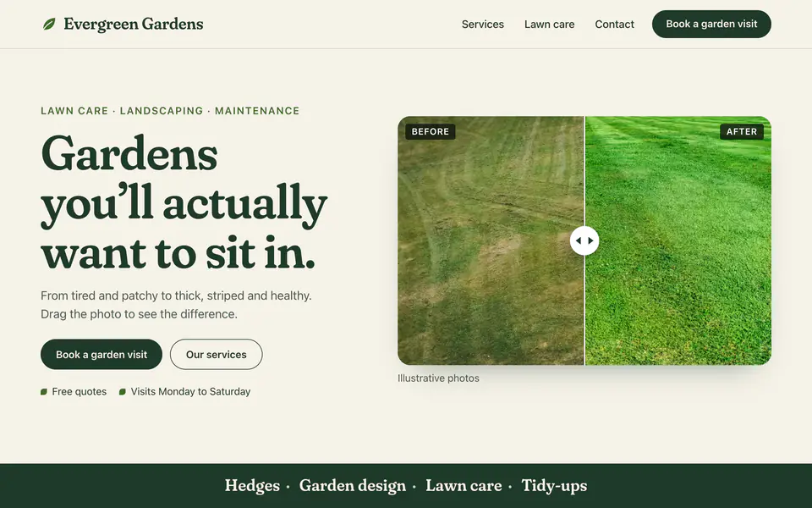Open the Contact page link
The image size is (812, 508).
[614, 25]
